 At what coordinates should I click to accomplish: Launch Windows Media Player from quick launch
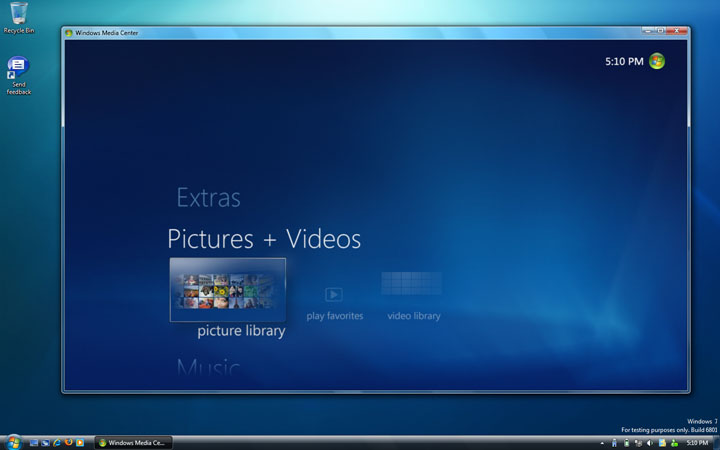(x=80, y=443)
